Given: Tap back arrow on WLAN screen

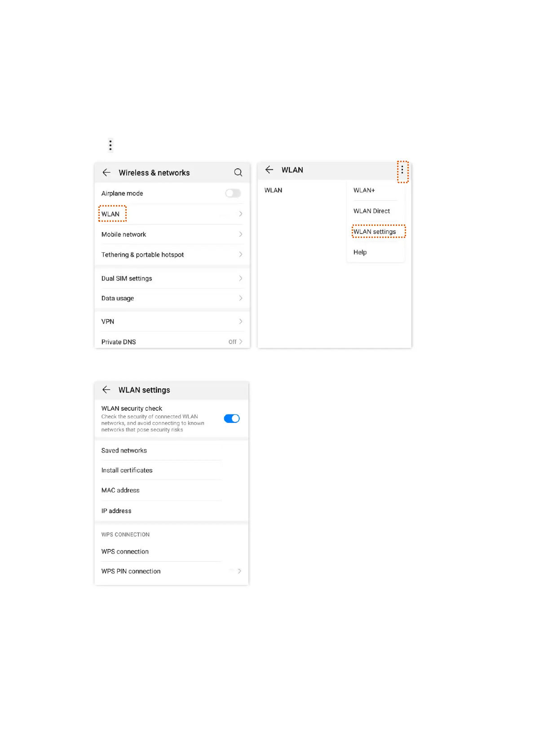Looking at the screenshot, I should pyautogui.click(x=269, y=170).
